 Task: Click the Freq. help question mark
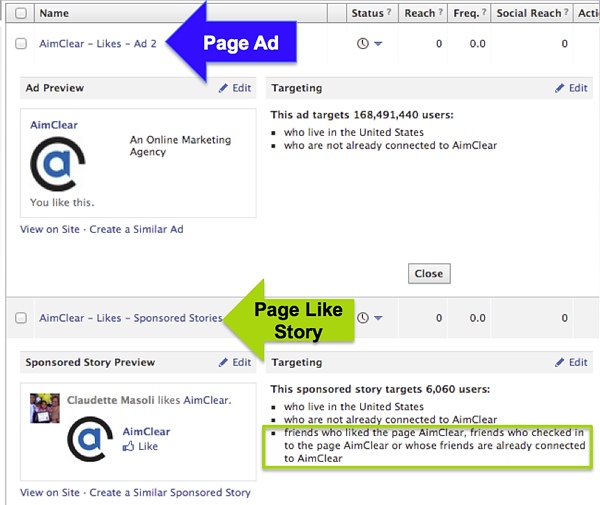point(484,12)
